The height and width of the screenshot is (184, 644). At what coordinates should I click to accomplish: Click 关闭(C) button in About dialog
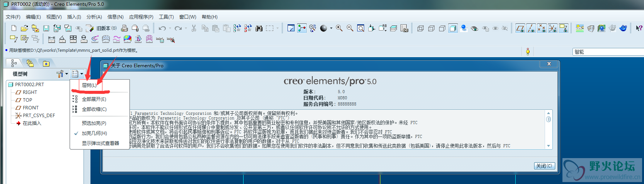click(x=544, y=166)
